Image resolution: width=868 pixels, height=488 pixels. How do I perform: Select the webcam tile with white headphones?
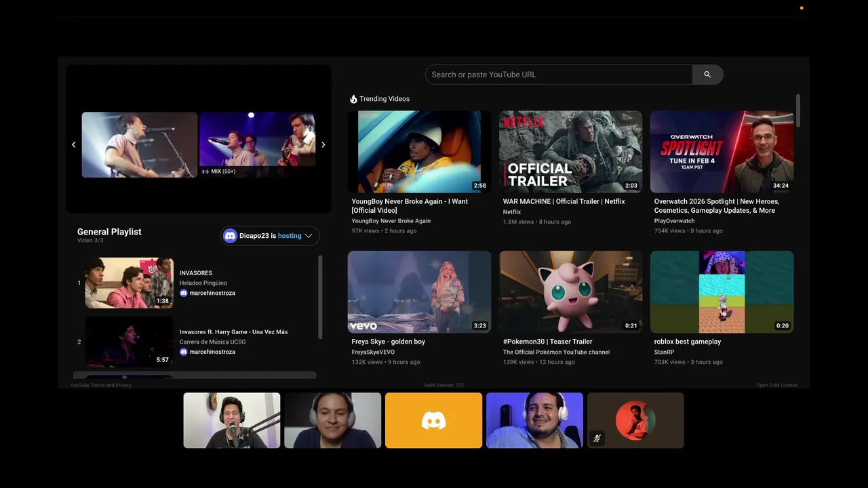click(332, 420)
